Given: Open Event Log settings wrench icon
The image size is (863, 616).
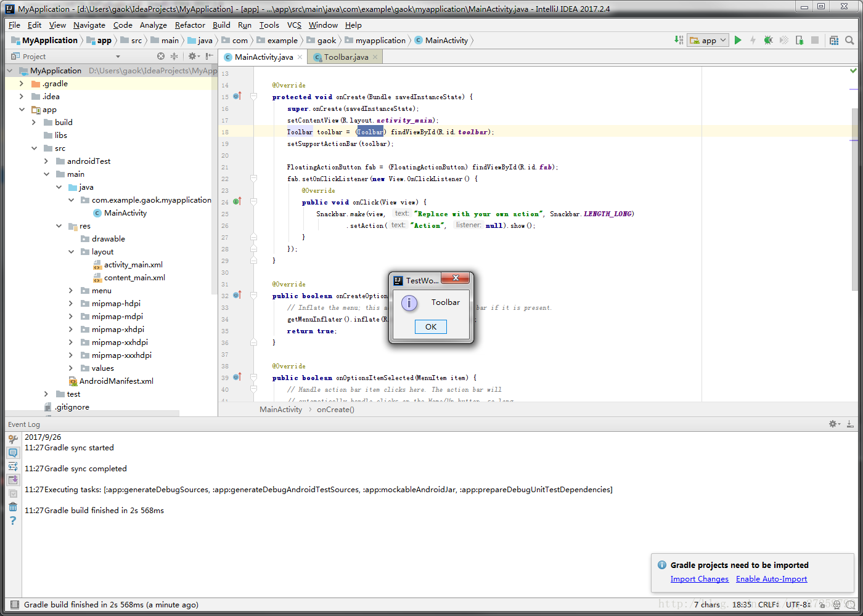Looking at the screenshot, I should point(13,439).
